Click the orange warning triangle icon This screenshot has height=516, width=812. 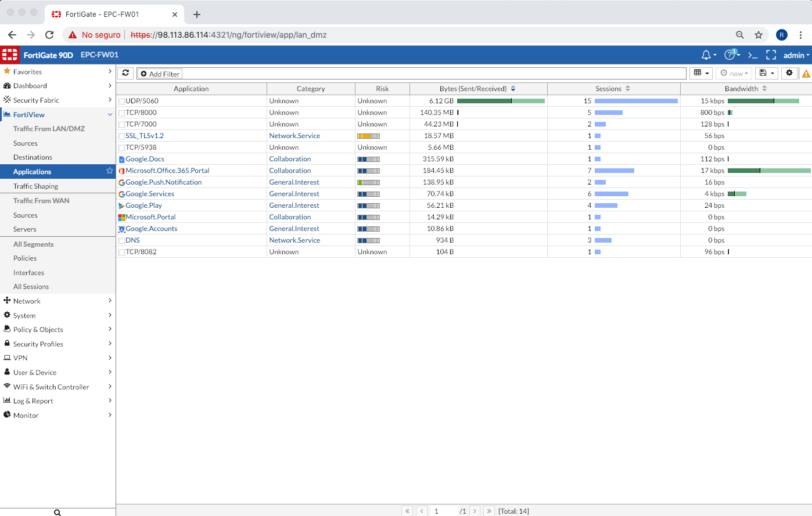tap(806, 74)
